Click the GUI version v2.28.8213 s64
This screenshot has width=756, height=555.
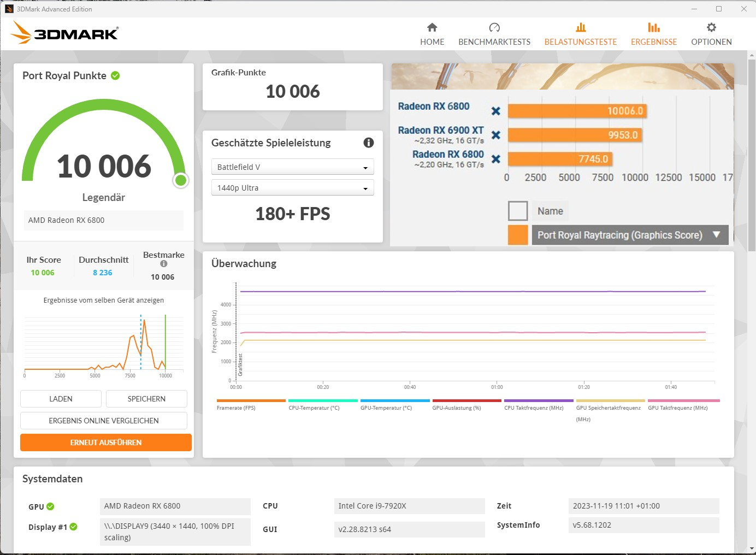[x=409, y=529]
